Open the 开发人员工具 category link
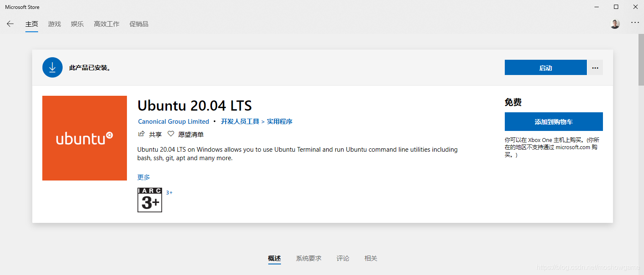644x275 pixels. (240, 122)
